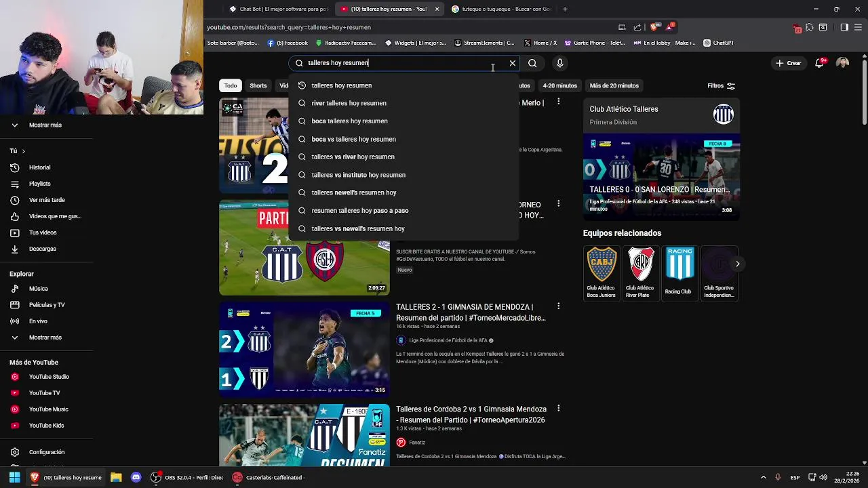Open Liga Profesional de Fútbol de la AFA channel
868x488 pixels.
pos(448,340)
